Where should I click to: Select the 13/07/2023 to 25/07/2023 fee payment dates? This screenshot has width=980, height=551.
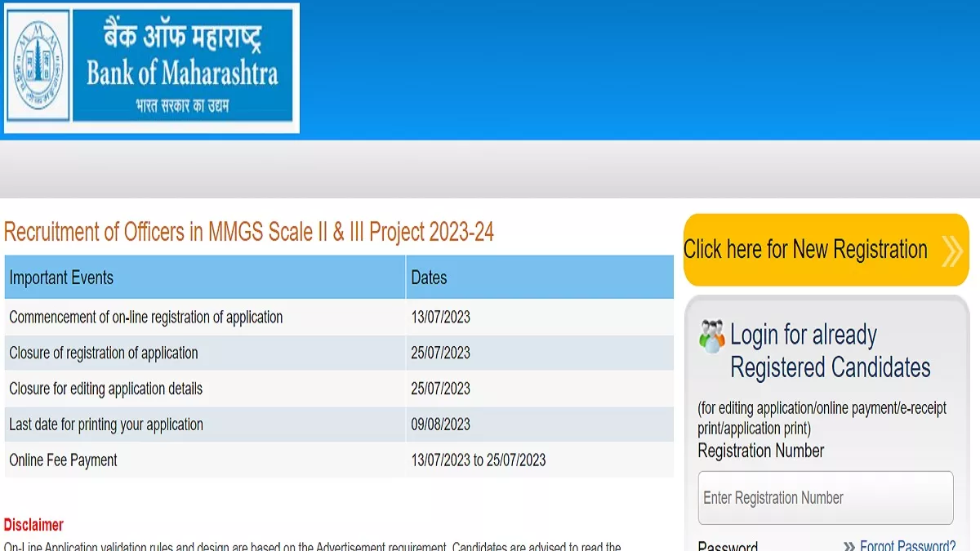pyautogui.click(x=479, y=460)
